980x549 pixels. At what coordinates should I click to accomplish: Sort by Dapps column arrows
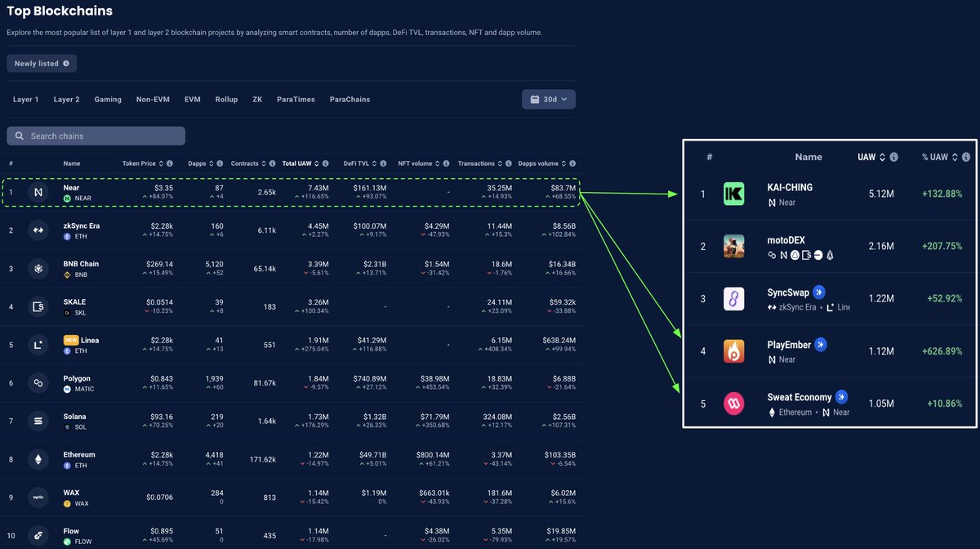211,163
